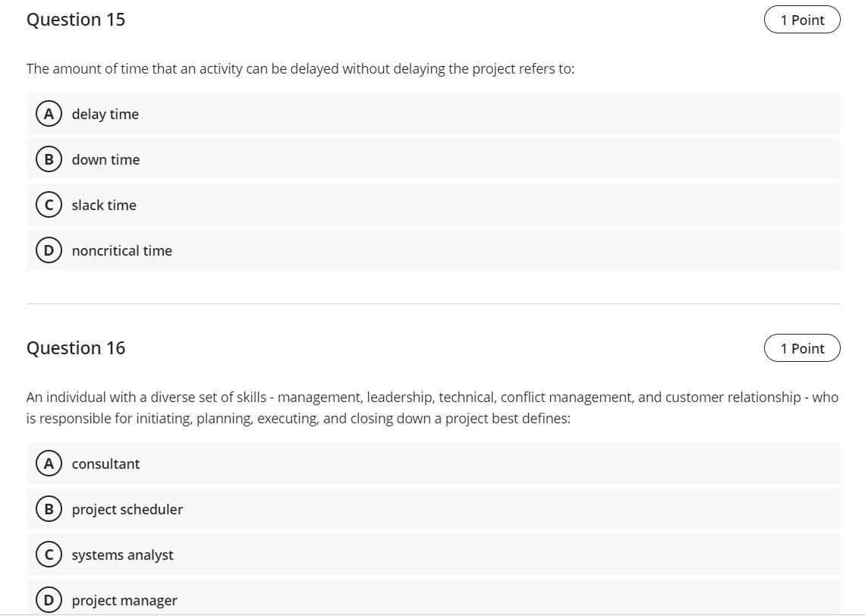Viewport: 865px width, 616px height.
Task: Click the circled B icon beside 'project scheduler'
Action: pos(49,509)
